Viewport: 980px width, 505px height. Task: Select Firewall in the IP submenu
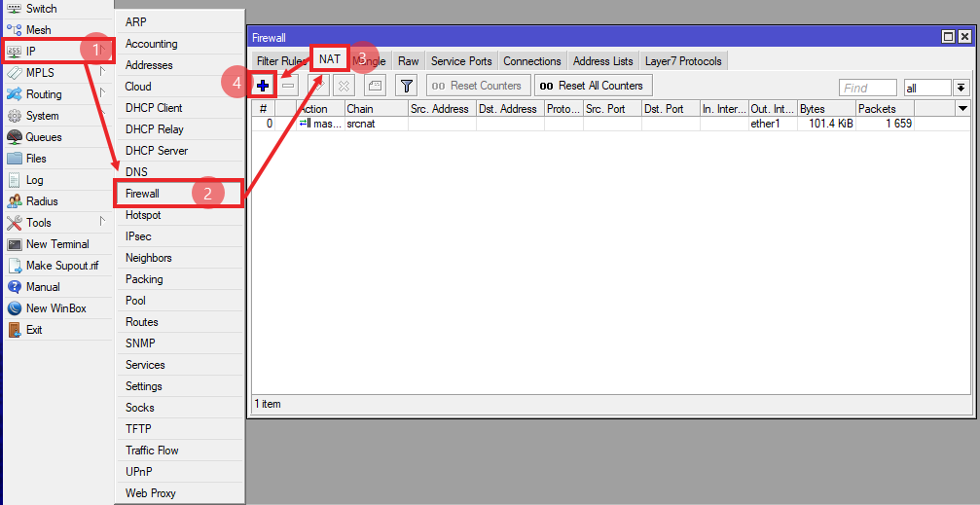(x=143, y=194)
